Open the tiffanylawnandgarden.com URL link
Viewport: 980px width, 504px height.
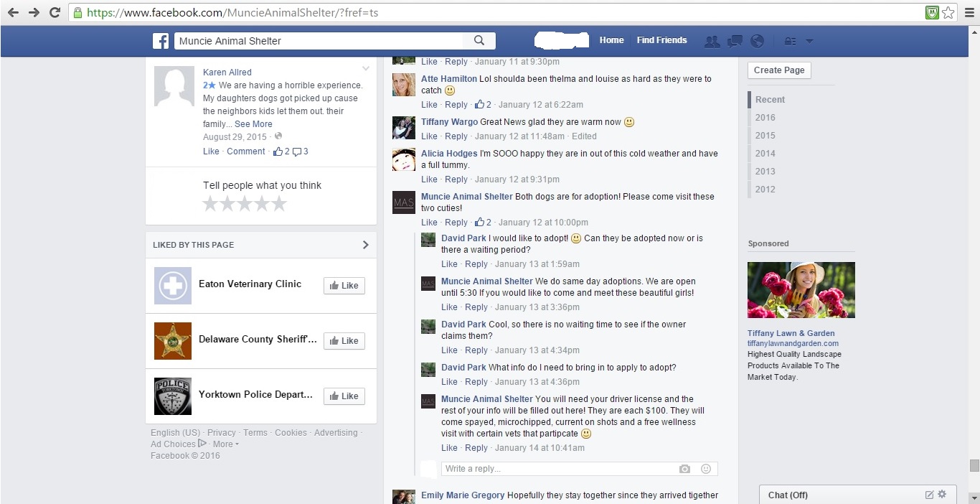point(793,344)
